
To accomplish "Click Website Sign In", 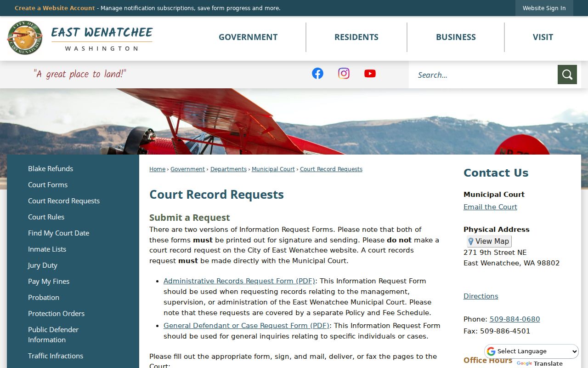I will 544,8.
